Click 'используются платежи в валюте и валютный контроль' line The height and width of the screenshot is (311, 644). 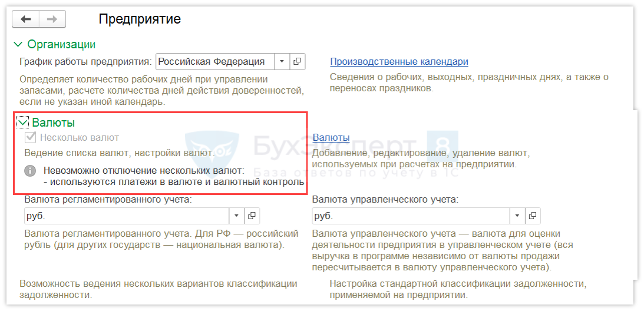coord(174,182)
